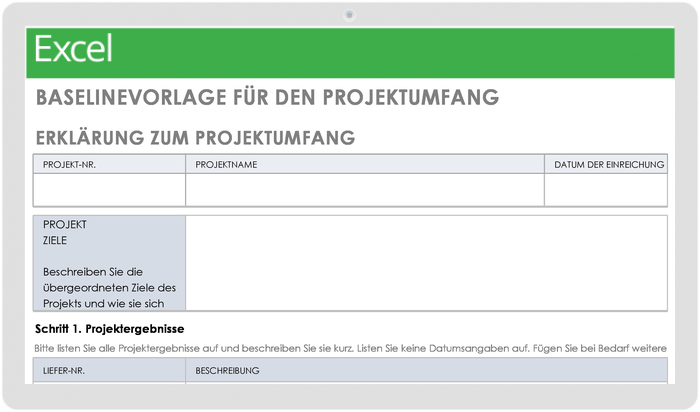Select the heading 'ERKLÄRUNG ZUM PROJEKTUMFANG'
Viewport: 700px width, 412px height.
[196, 138]
